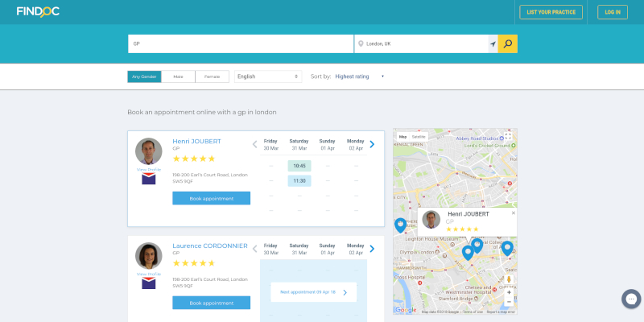Switch map to Satellite view
This screenshot has width=644, height=322.
pyautogui.click(x=419, y=137)
